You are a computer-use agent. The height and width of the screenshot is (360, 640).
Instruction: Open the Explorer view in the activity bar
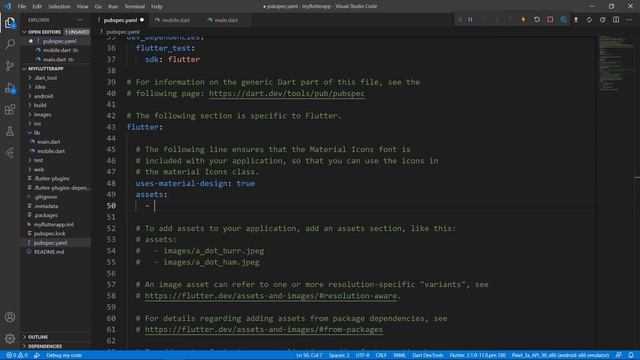point(10,22)
